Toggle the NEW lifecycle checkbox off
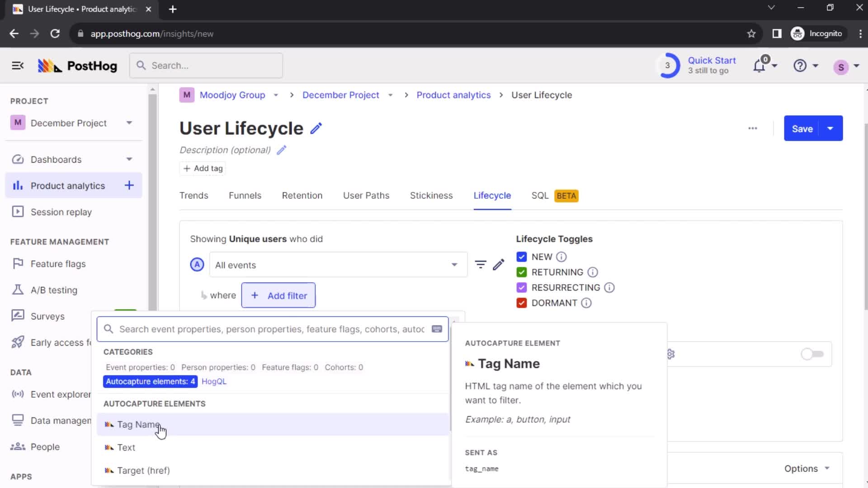Viewport: 868px width, 488px height. tap(521, 256)
